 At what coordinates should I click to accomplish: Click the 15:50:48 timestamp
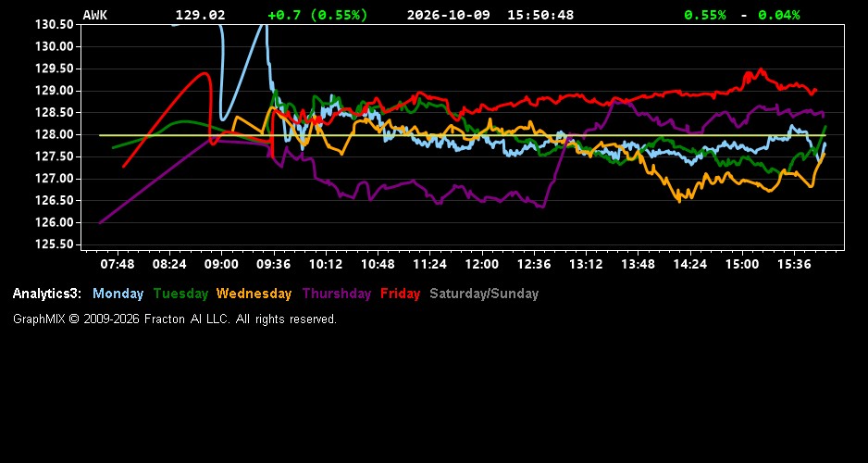coord(540,15)
